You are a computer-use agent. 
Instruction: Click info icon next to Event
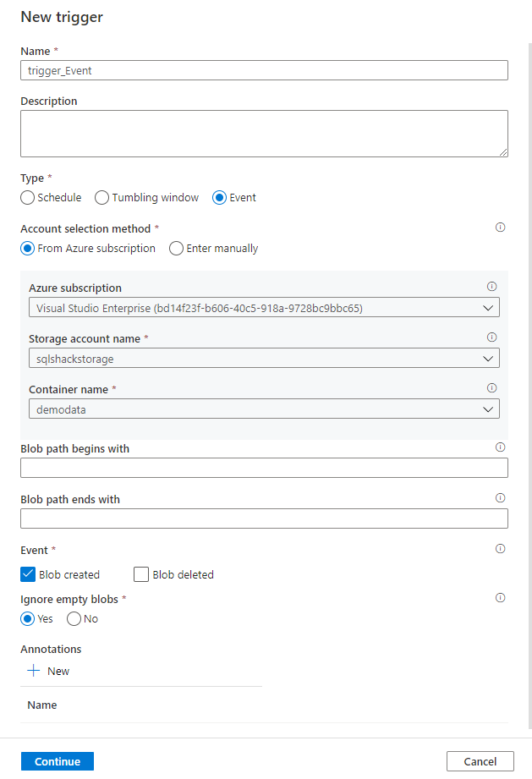tap(500, 549)
